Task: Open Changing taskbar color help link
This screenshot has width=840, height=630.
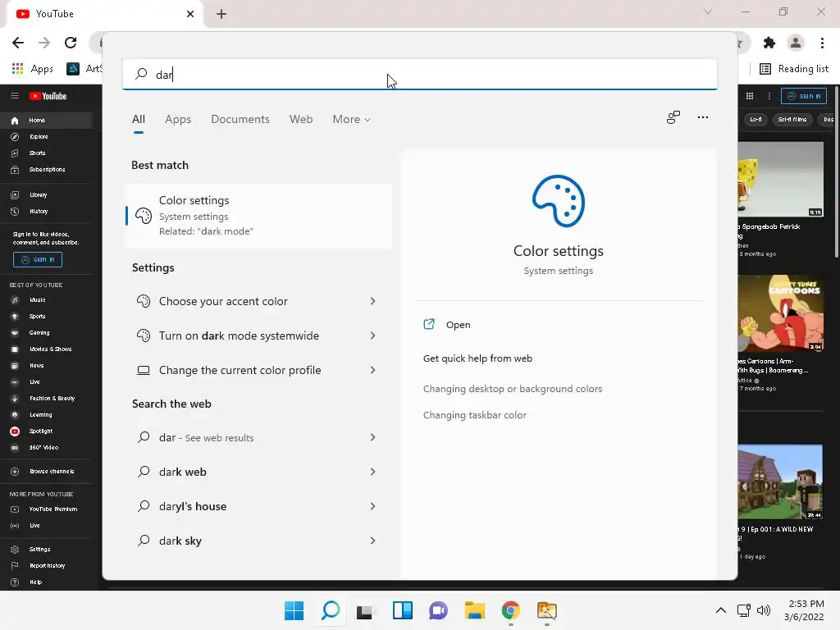Action: 475,415
